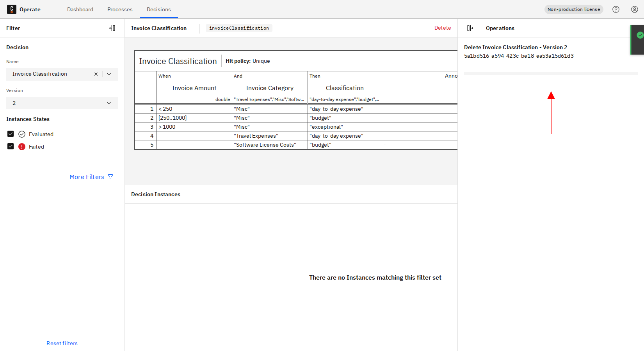
Task: Click the Camunda Operate logo icon
Action: (12, 9)
